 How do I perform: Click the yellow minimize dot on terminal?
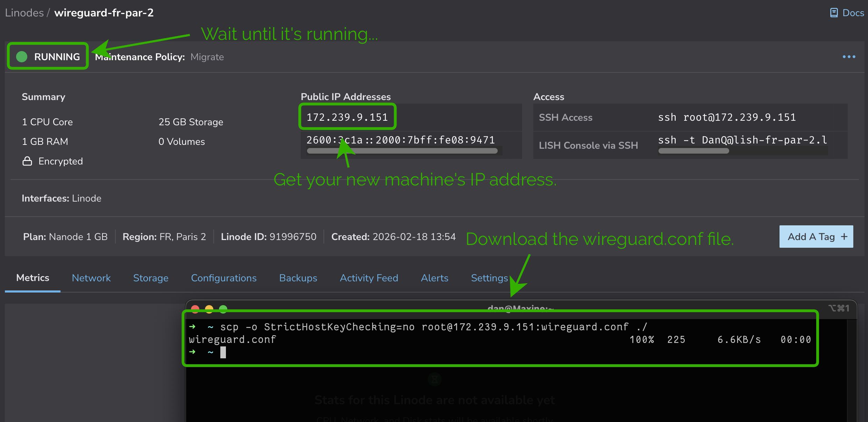[x=209, y=308]
